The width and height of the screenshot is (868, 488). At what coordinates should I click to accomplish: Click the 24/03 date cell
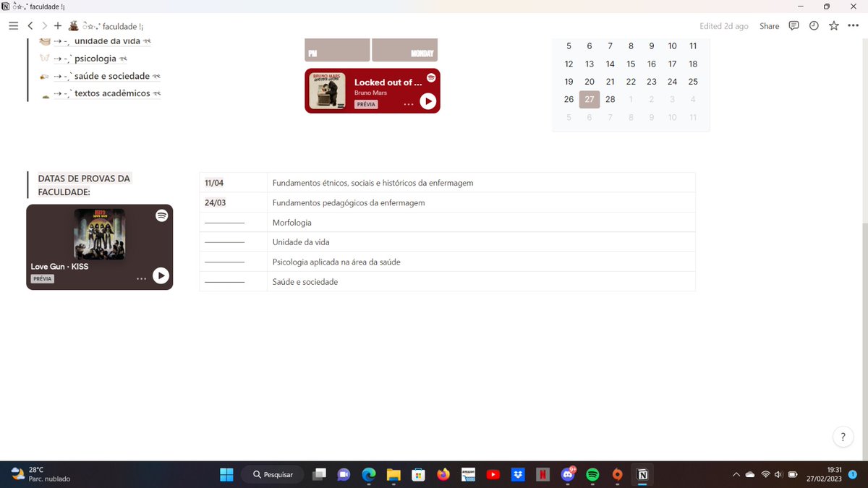(x=233, y=202)
